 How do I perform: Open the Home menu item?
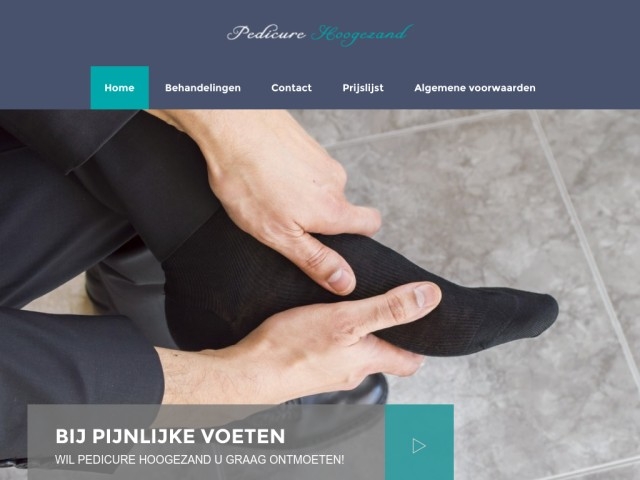coord(119,88)
